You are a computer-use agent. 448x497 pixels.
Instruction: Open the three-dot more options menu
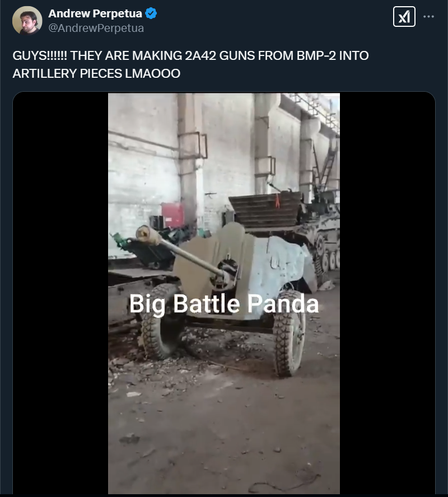point(428,16)
